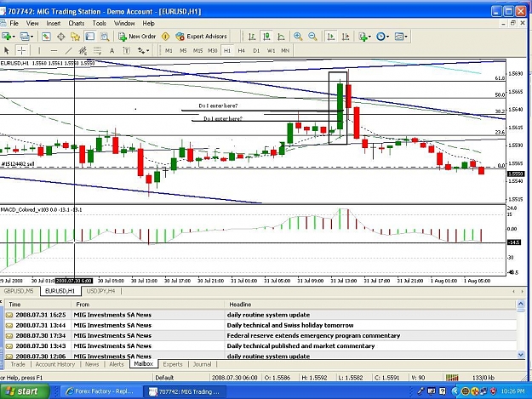Expand the Templates dropdown arrow

tap(406, 37)
